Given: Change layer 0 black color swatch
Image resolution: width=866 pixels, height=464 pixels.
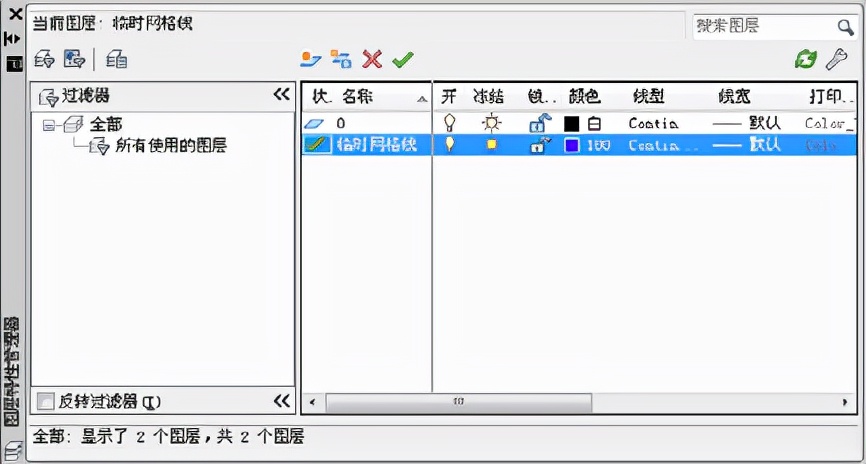Looking at the screenshot, I should tap(572, 124).
